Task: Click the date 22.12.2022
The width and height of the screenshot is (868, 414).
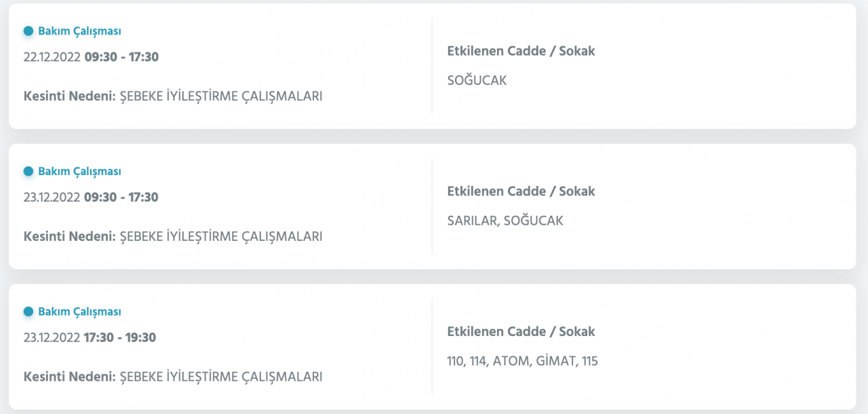Action: click(52, 57)
